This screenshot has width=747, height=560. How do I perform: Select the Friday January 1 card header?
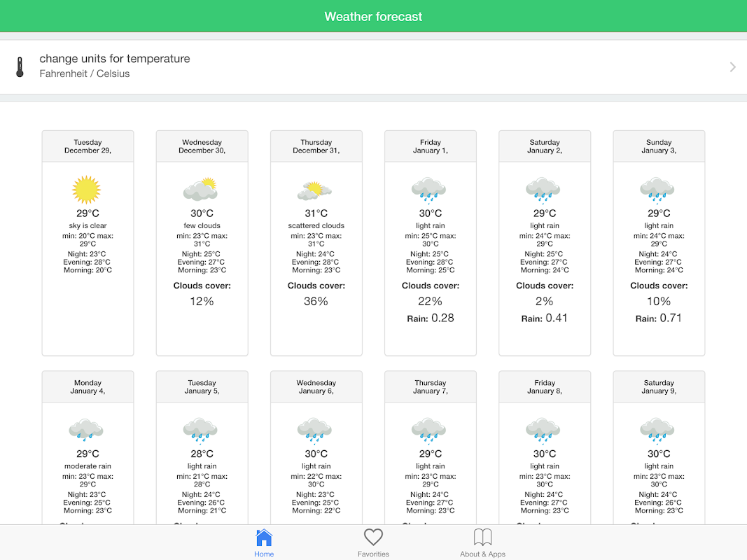430,146
